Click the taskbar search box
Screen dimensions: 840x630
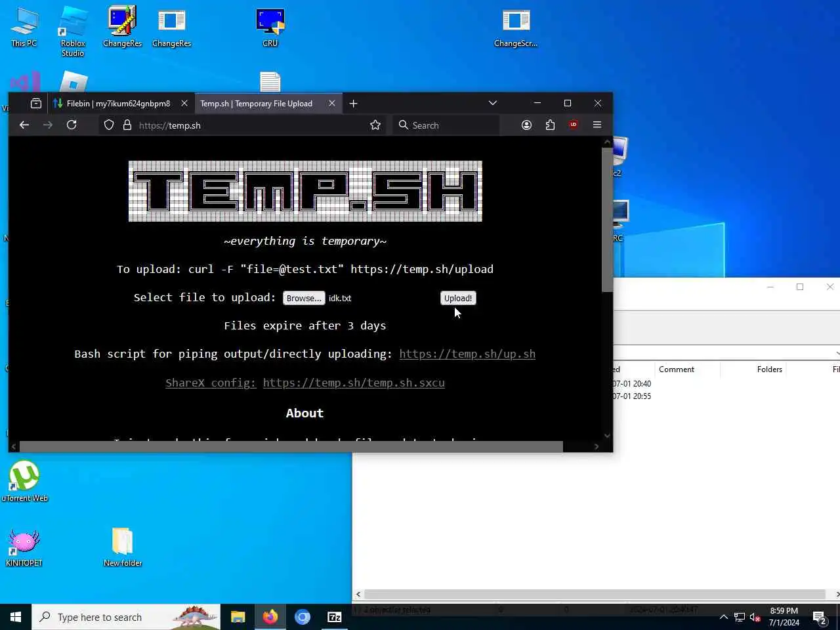click(126, 617)
